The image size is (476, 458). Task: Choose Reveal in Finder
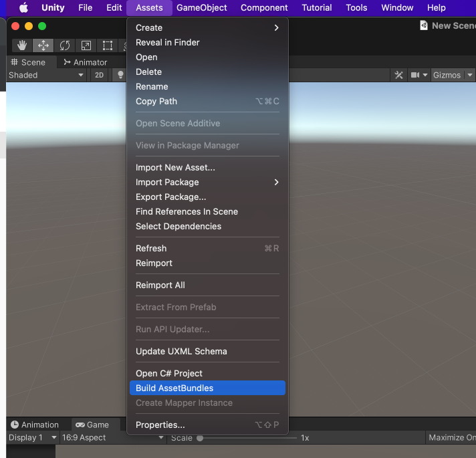coord(207,43)
